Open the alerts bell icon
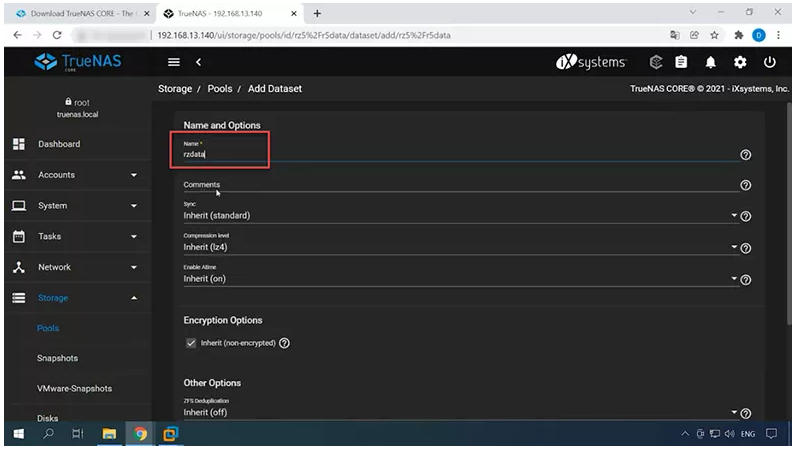 point(711,62)
